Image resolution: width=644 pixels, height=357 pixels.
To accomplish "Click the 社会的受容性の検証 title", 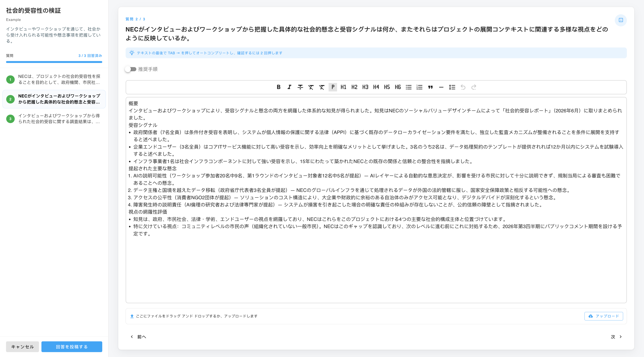I will 34,10.
